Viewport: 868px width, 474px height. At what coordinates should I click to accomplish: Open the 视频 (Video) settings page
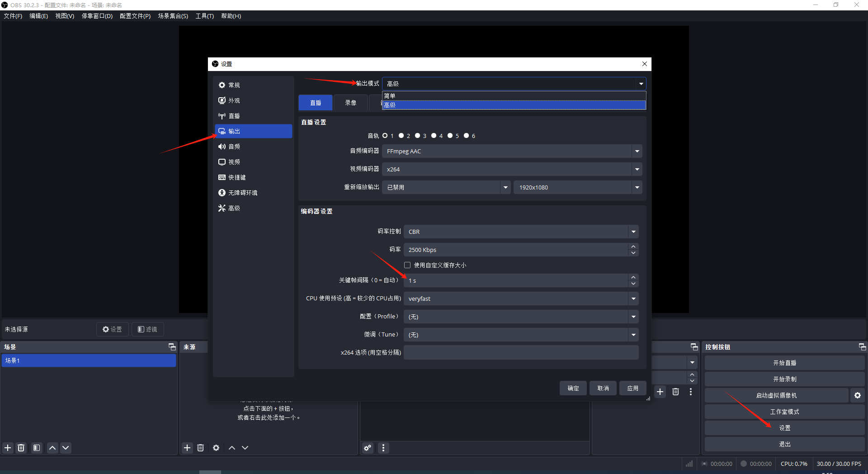coord(253,162)
